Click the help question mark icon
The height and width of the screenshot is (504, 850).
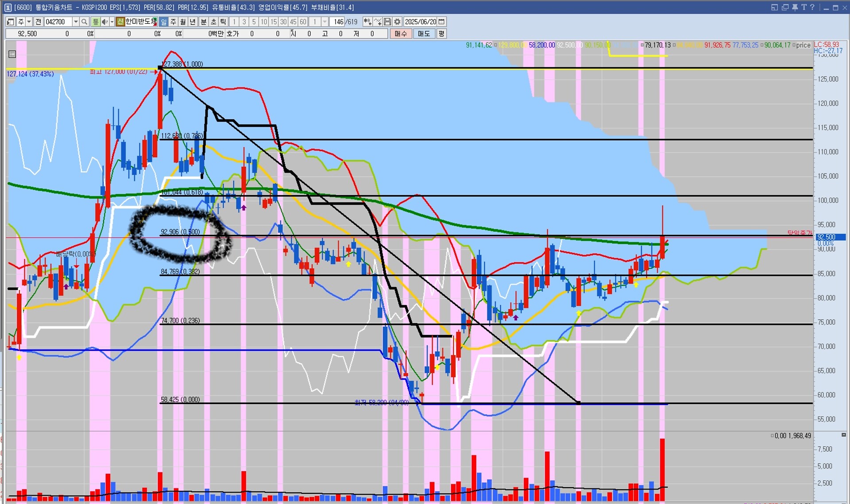812,7
